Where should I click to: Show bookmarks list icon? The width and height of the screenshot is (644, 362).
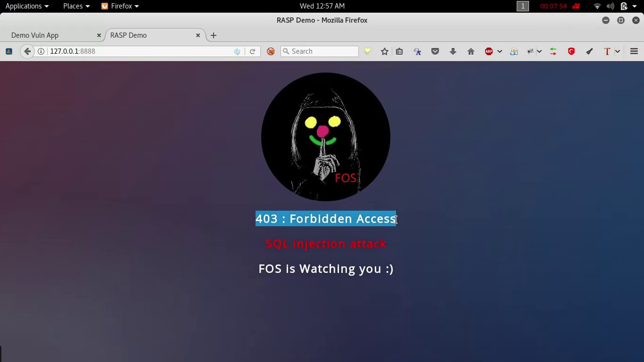(399, 51)
